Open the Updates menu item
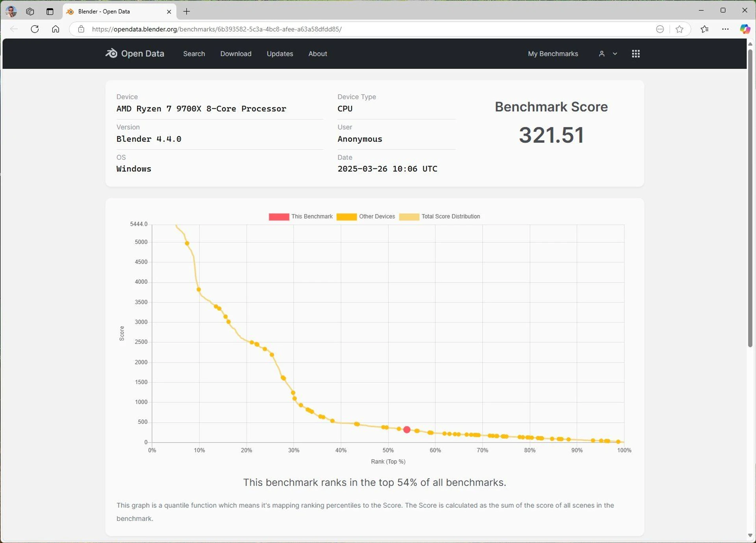Image resolution: width=756 pixels, height=543 pixels. (280, 54)
